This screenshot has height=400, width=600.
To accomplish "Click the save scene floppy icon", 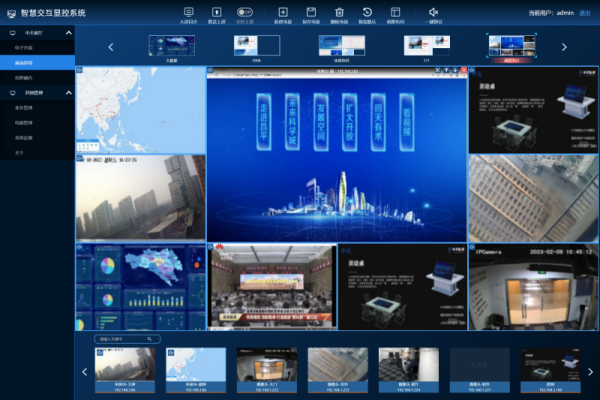I will [x=311, y=13].
